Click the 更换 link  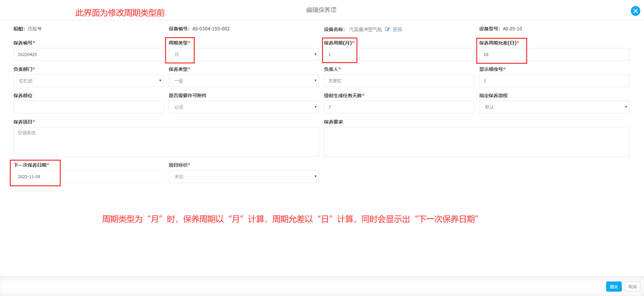coord(397,29)
